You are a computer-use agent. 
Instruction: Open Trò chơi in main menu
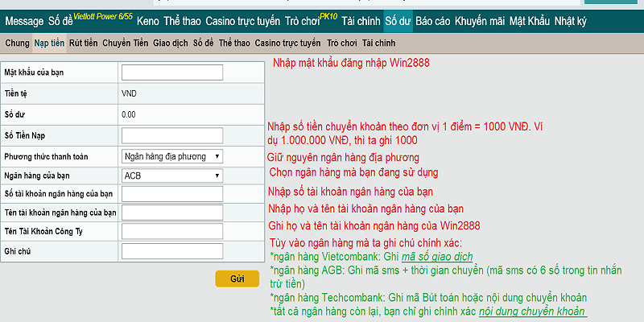(303, 22)
